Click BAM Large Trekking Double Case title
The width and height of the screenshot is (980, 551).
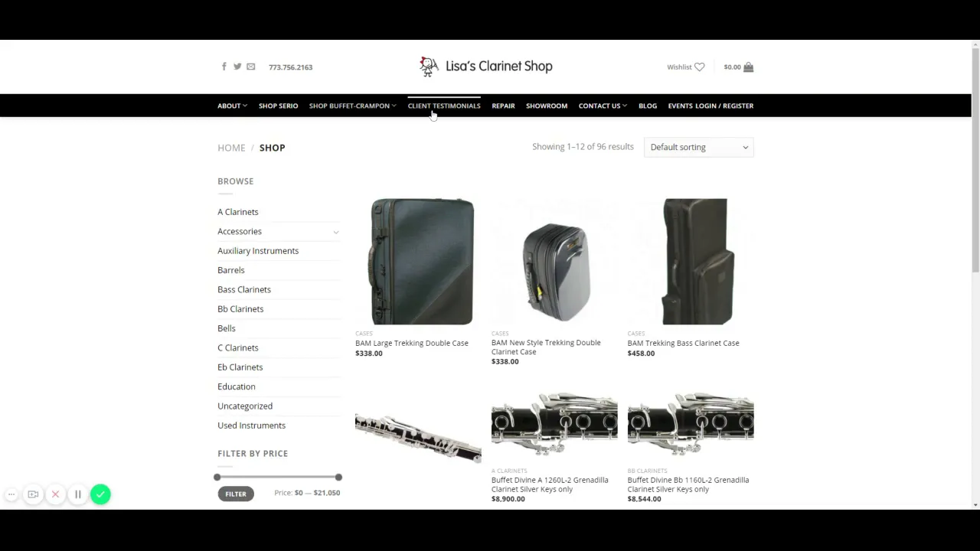[x=412, y=343]
